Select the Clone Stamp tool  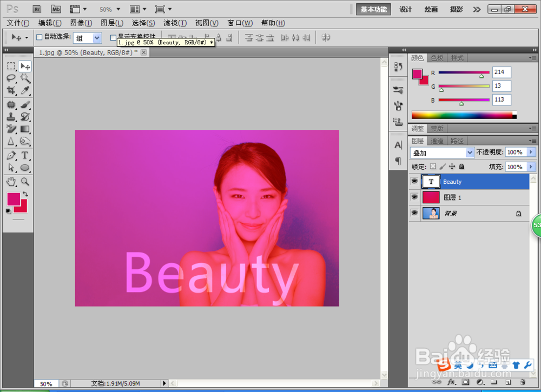[x=11, y=117]
